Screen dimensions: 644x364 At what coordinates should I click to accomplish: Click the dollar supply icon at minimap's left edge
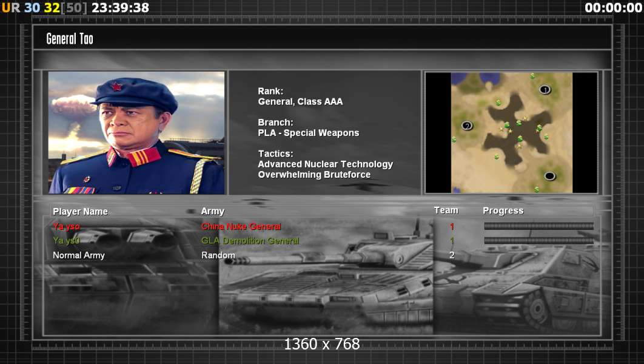[454, 140]
